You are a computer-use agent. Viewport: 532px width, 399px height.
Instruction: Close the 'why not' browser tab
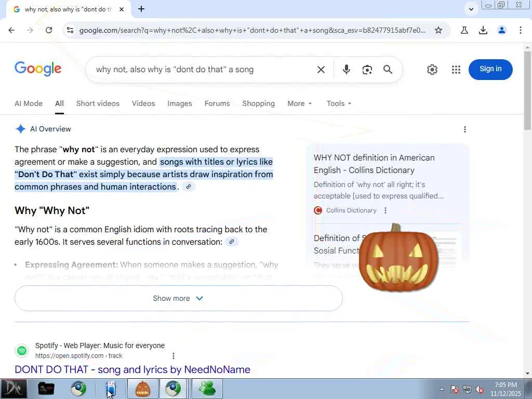tap(122, 9)
